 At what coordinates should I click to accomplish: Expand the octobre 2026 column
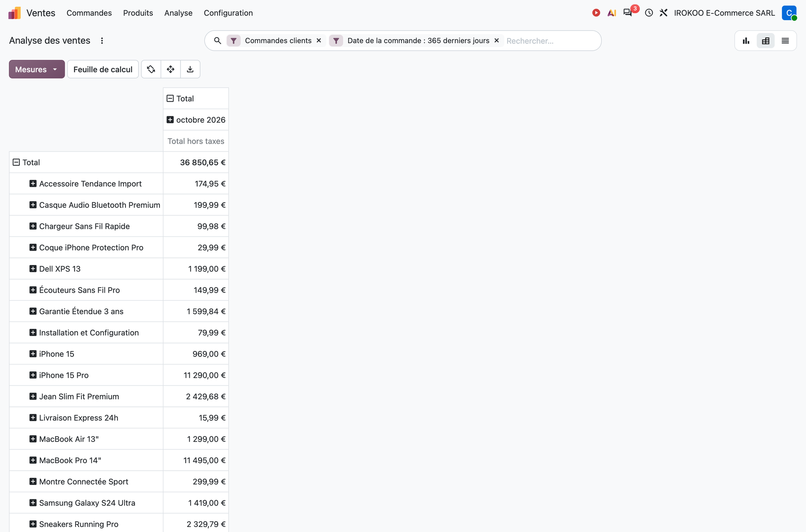[x=170, y=120]
